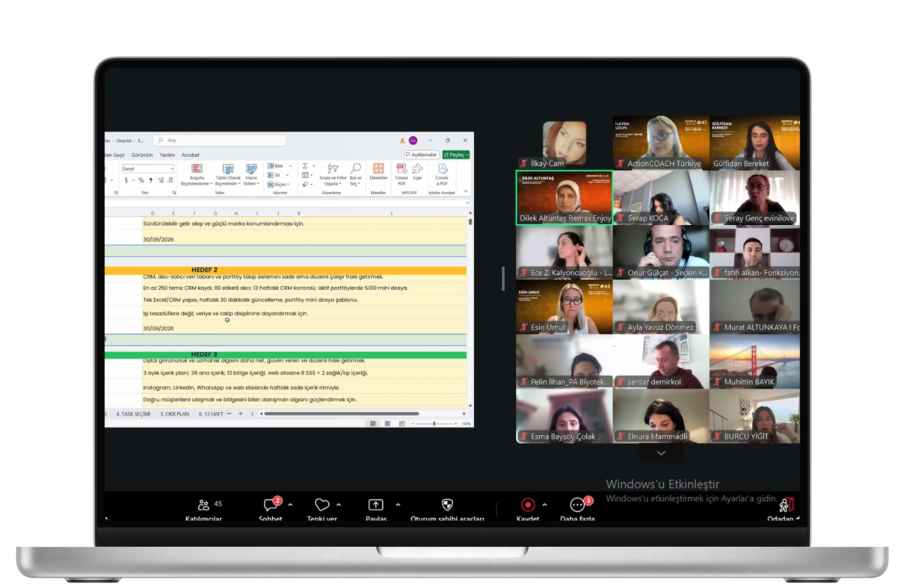Open the Görünüm ribbon tab
This screenshot has width=905, height=588.
pyautogui.click(x=142, y=155)
